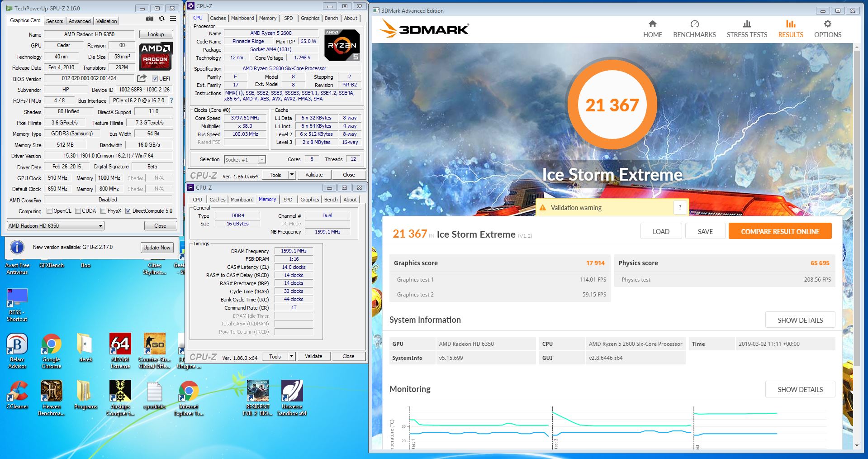Screen dimensions: 868x459
Task: Open Avast Free Antivirus desktop shortcut
Action: [x=17, y=268]
